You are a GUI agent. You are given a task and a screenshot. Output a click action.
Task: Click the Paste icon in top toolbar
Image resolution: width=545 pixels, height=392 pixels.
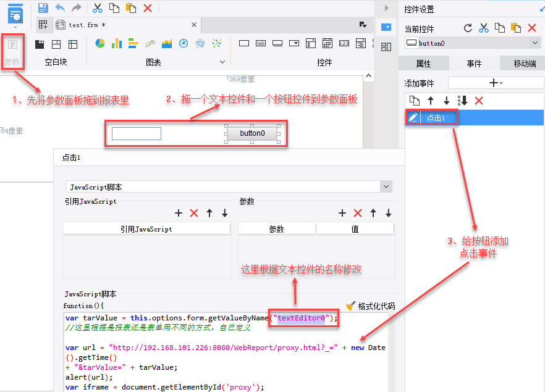coord(131,7)
